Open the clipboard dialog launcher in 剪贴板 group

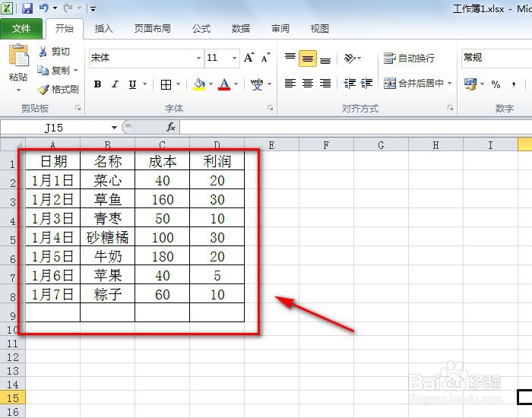click(x=78, y=108)
